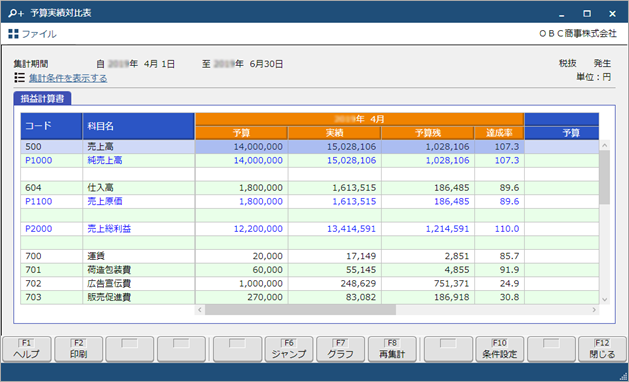Click F2 印刷 button
Image resolution: width=629 pixels, height=382 pixels.
[79, 349]
